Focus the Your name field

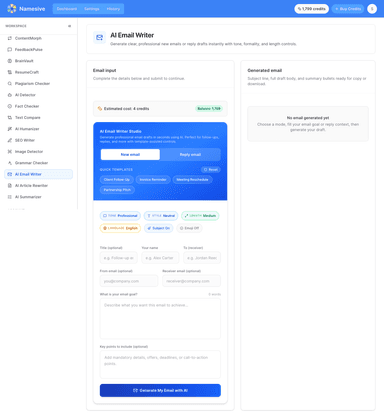[x=160, y=258]
